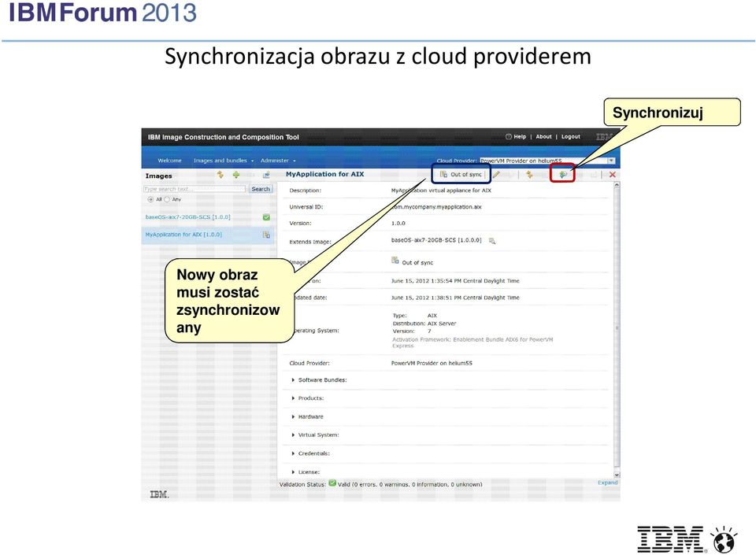
Task: Click the Out of sync status icon in toolbar
Action: pyautogui.click(x=443, y=175)
